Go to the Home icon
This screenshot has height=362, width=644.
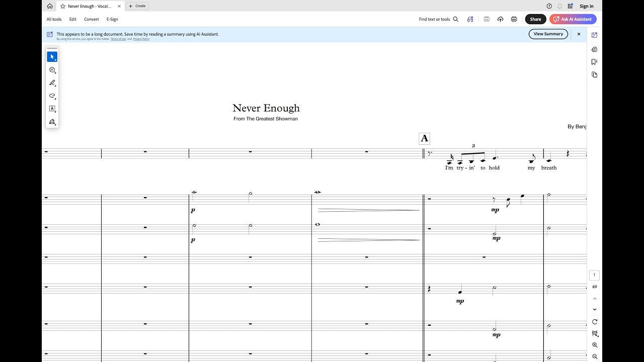50,6
